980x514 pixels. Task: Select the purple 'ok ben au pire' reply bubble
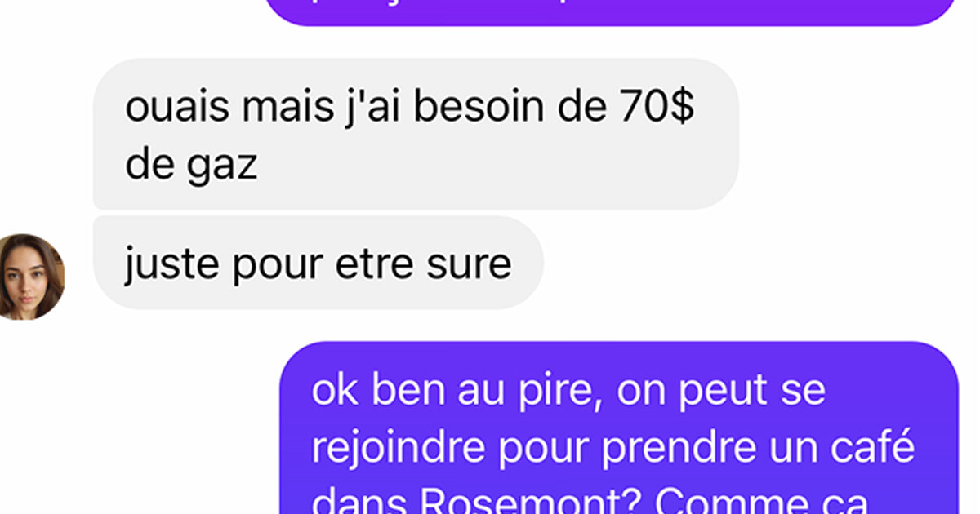619,428
